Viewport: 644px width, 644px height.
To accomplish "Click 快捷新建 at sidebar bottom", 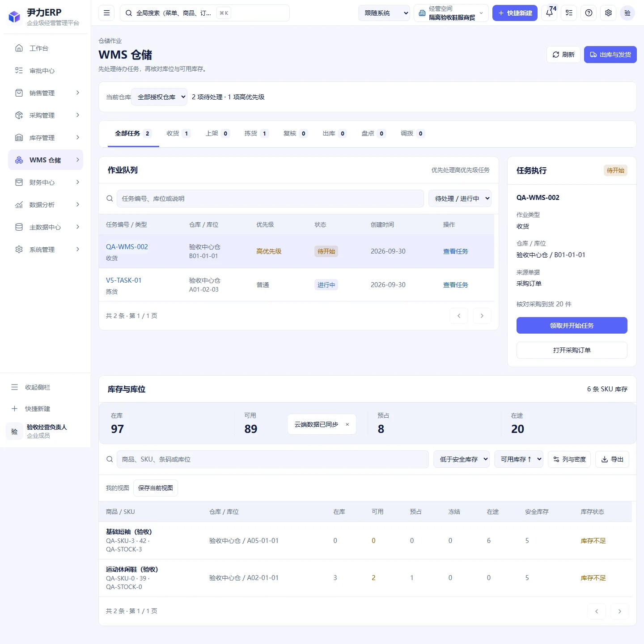I will point(46,409).
